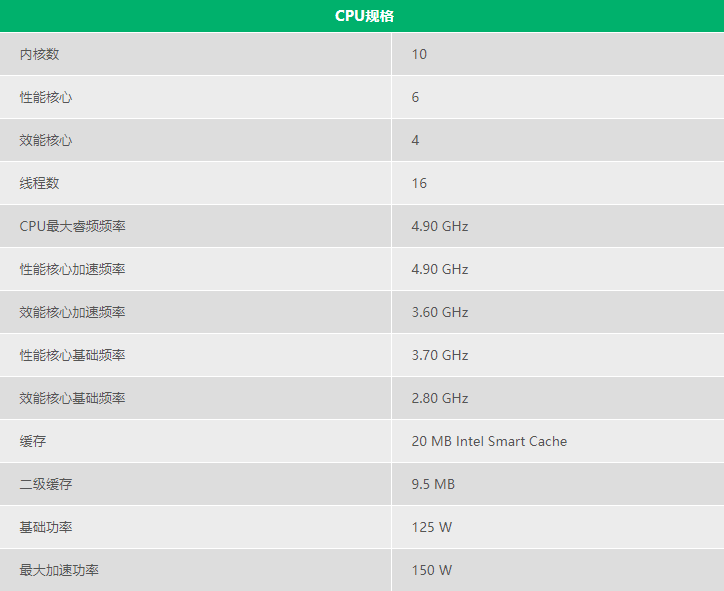Click the 20 MB Intel Smart Cache text
The height and width of the screenshot is (591, 724).
coord(489,441)
